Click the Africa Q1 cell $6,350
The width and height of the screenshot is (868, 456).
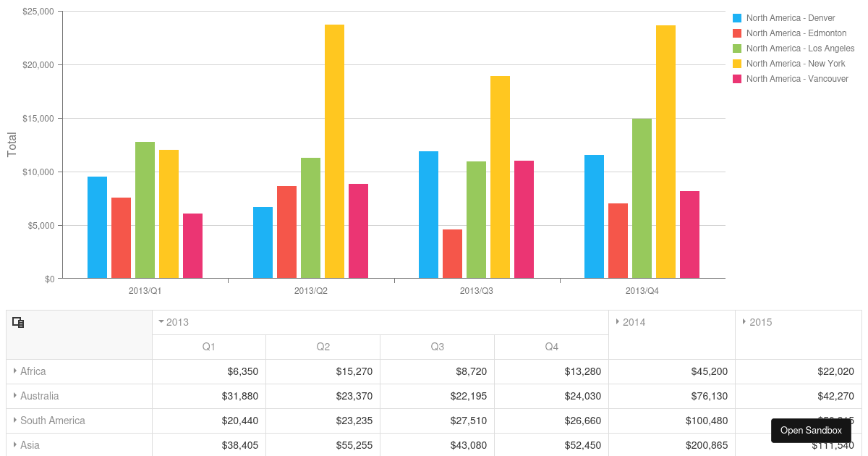(209, 371)
